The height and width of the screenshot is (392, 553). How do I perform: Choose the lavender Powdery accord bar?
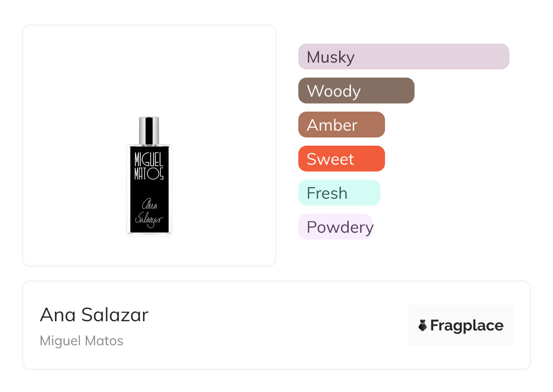click(x=335, y=227)
